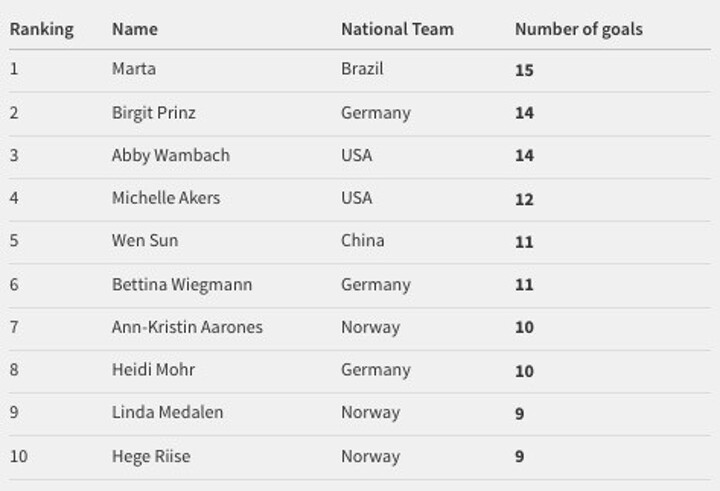720x491 pixels.
Task: Select the Michelle Akers name cell
Action: click(166, 198)
